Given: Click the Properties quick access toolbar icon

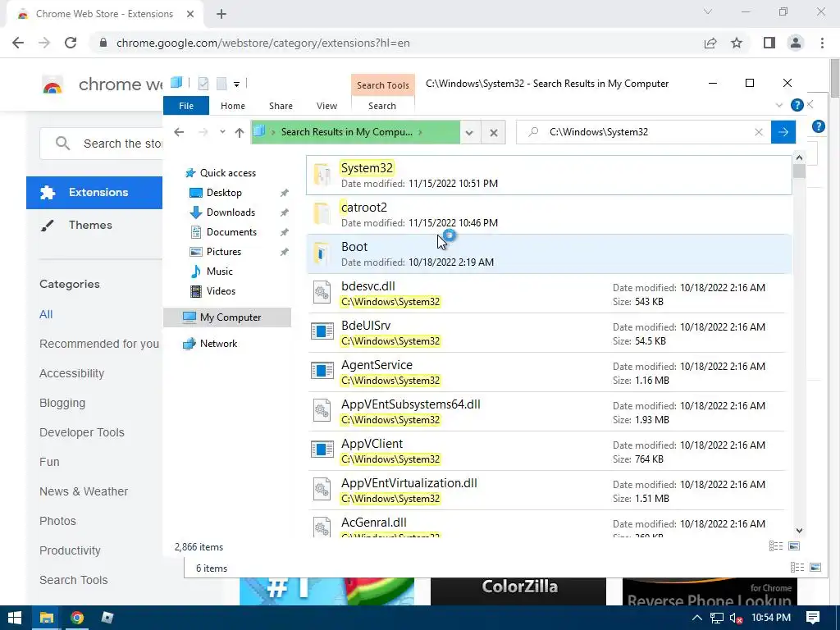Looking at the screenshot, I should point(203,84).
